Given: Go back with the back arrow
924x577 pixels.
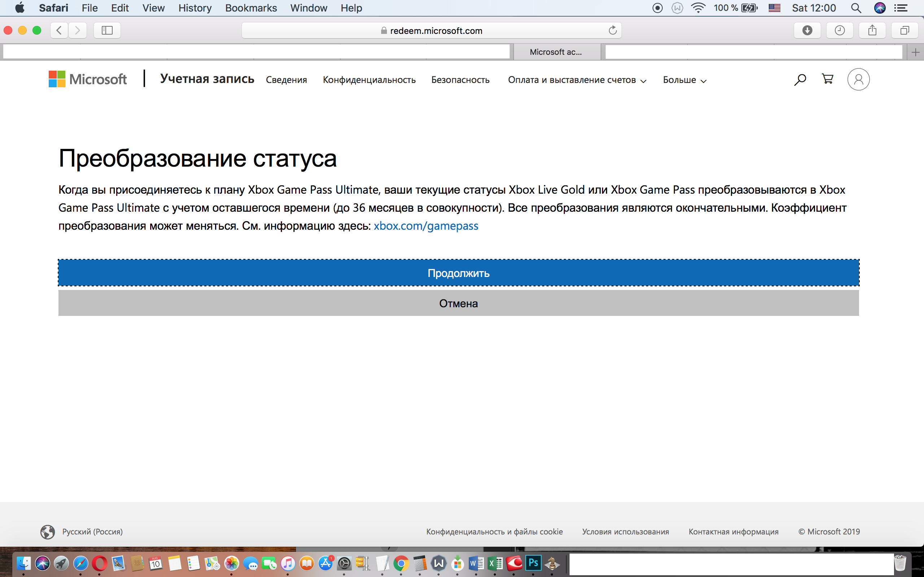Looking at the screenshot, I should 59,31.
